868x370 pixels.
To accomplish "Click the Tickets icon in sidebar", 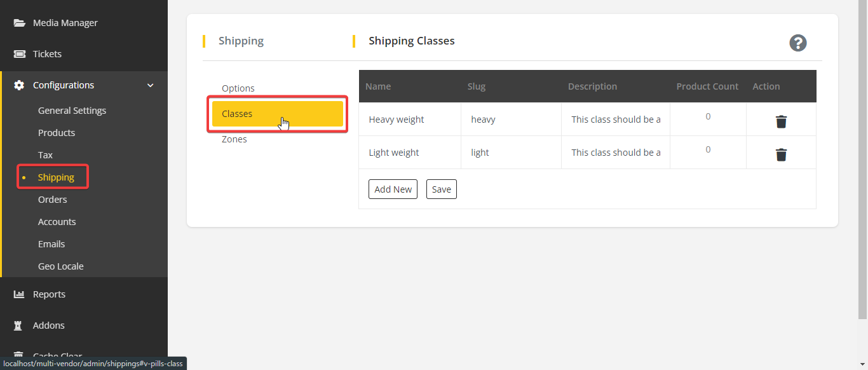I will click(x=20, y=54).
